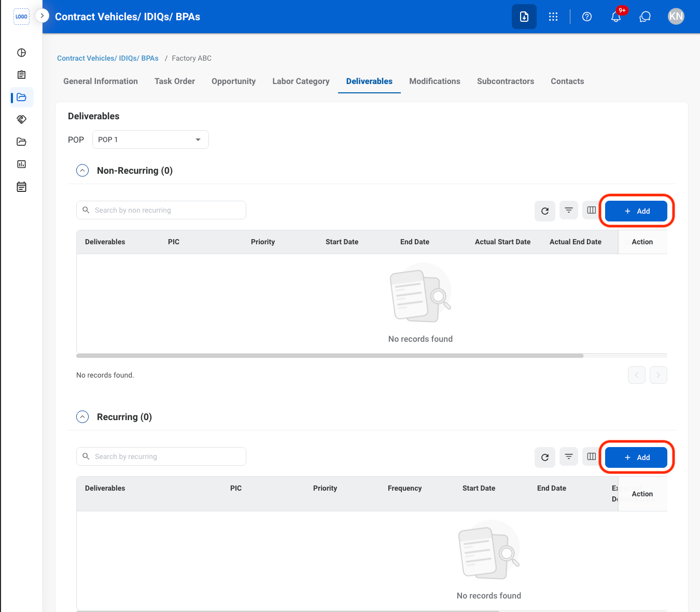Click the LOGO image in the sidebar
Image resolution: width=700 pixels, height=612 pixels.
coord(21,17)
